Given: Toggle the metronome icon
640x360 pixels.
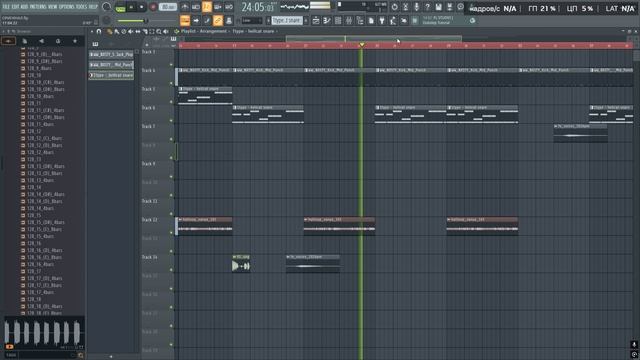Looking at the screenshot, I should tap(185, 7).
